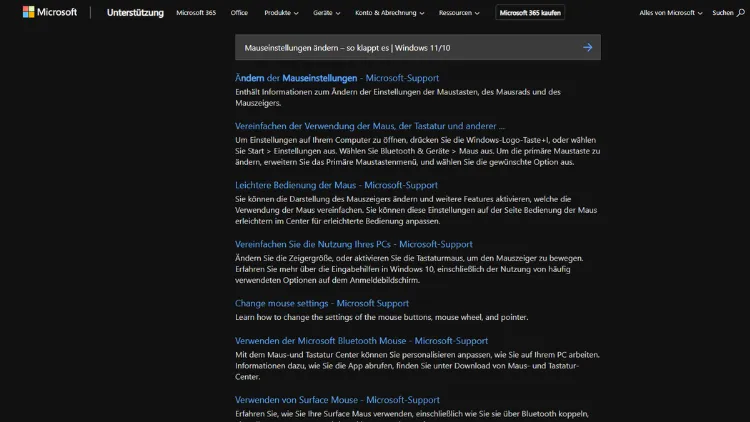Screen dimensions: 750x422
Task: Expand the Geräte dropdown
Action: click(x=327, y=13)
